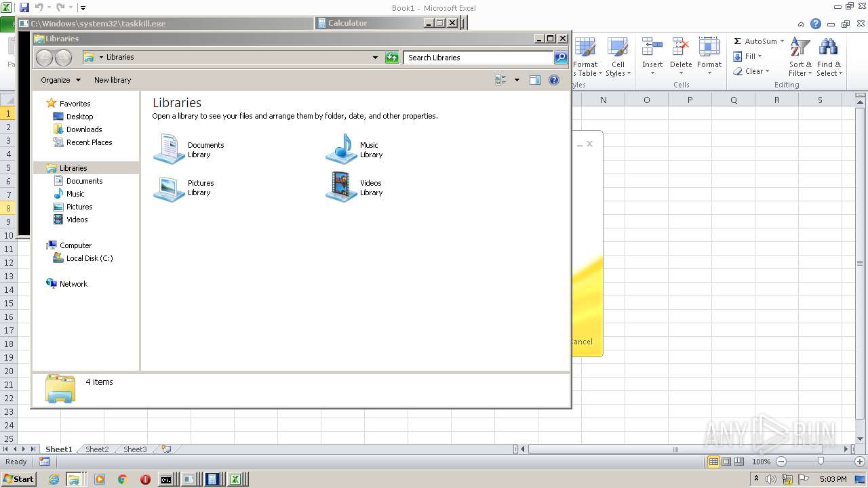Switch to Sheet3 tab
The height and width of the screenshot is (488, 868).
[135, 449]
